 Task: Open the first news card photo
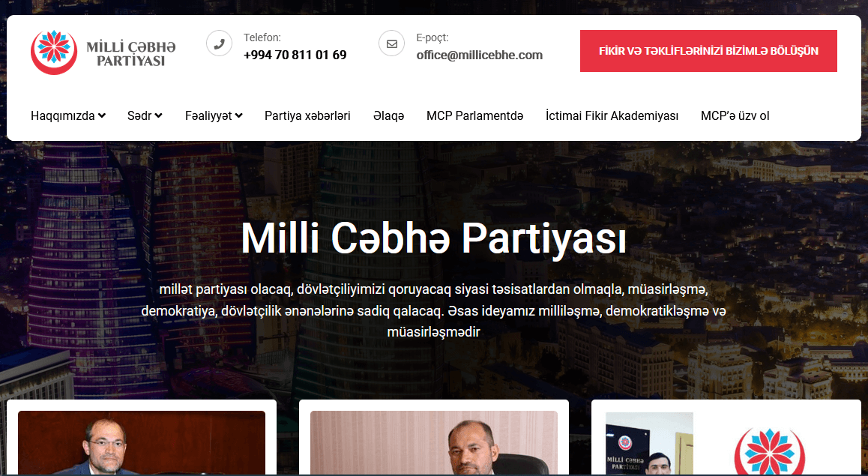tap(142, 443)
